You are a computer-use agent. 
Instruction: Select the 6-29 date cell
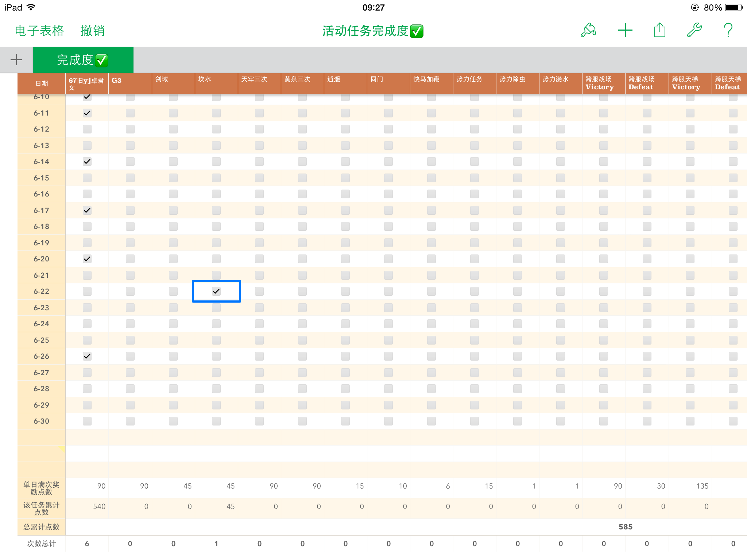pos(42,405)
